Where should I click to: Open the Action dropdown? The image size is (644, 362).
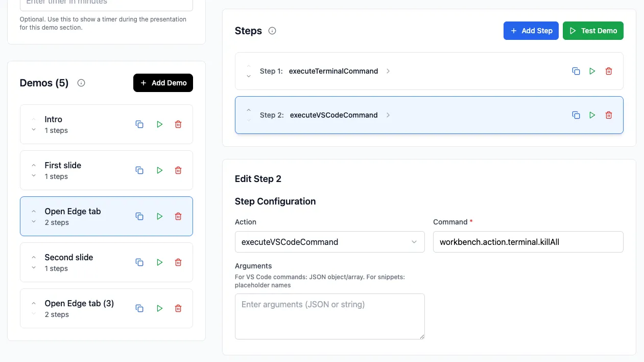coord(329,242)
